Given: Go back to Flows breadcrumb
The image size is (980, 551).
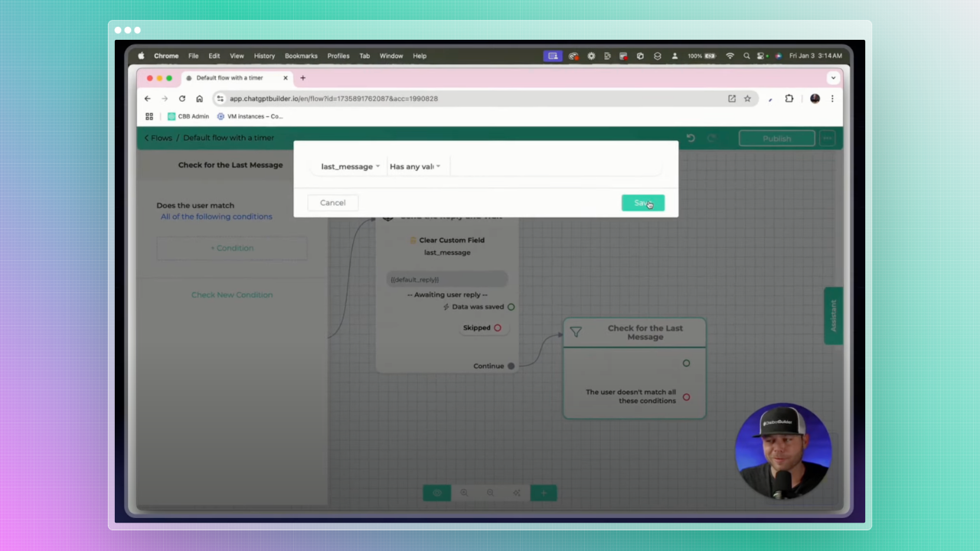Looking at the screenshot, I should pos(158,138).
